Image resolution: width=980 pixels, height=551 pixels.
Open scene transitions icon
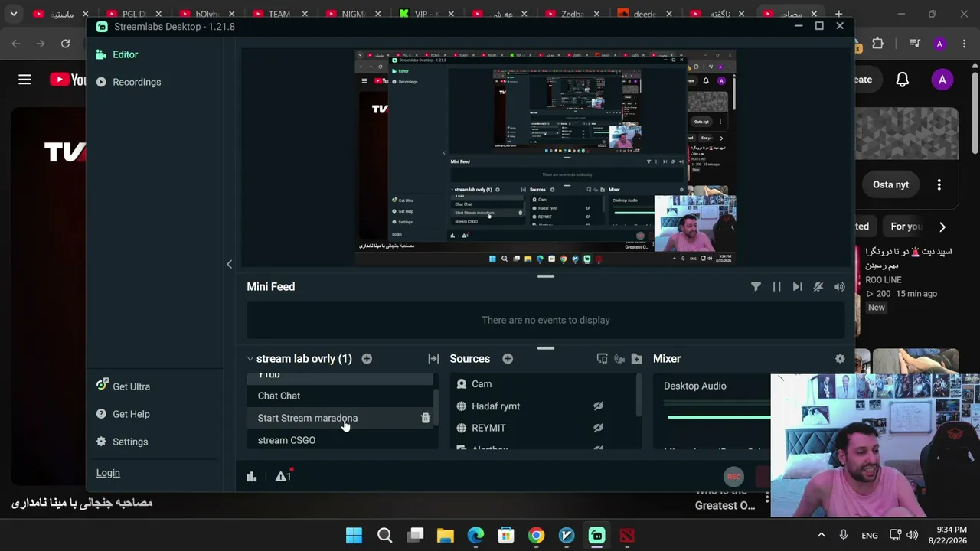point(433,358)
